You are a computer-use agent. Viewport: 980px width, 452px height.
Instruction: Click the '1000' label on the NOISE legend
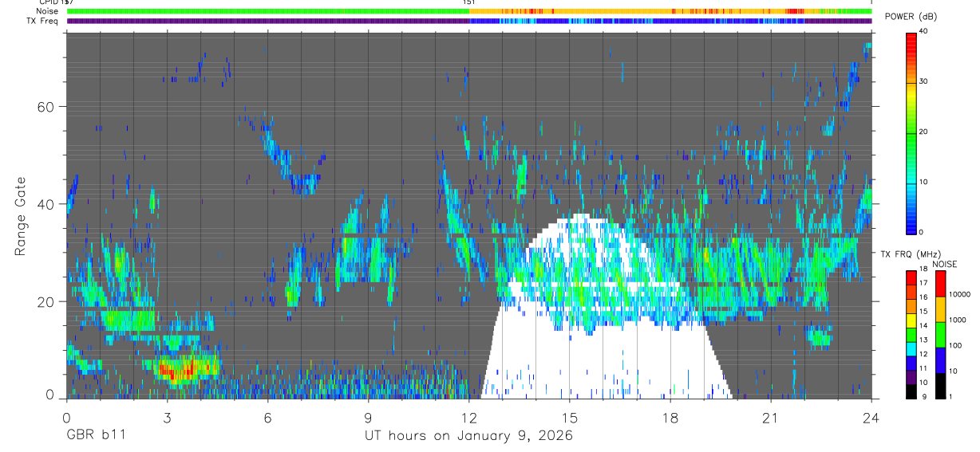[x=956, y=320]
